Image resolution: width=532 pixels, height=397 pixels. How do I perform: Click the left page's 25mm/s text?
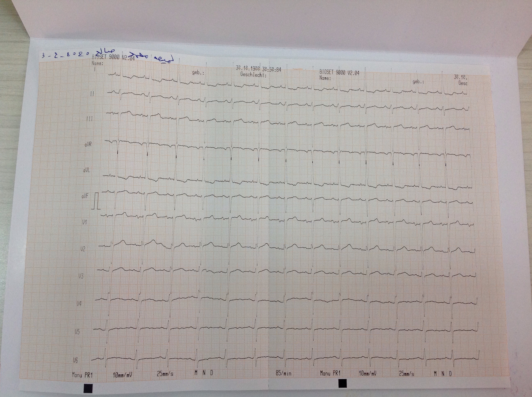pyautogui.click(x=165, y=374)
